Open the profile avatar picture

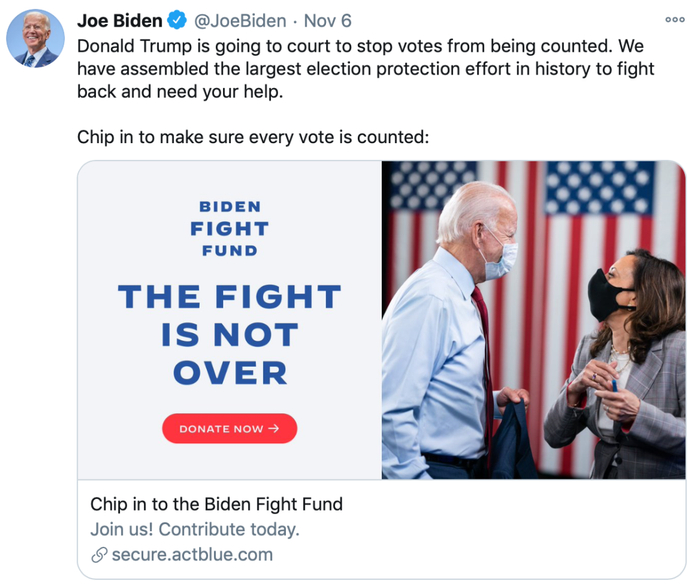tap(36, 39)
